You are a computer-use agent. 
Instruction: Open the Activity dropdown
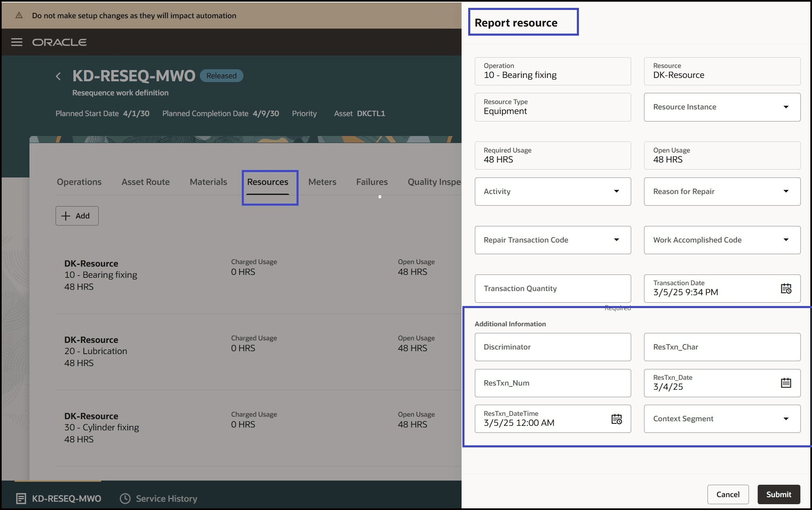coord(617,191)
